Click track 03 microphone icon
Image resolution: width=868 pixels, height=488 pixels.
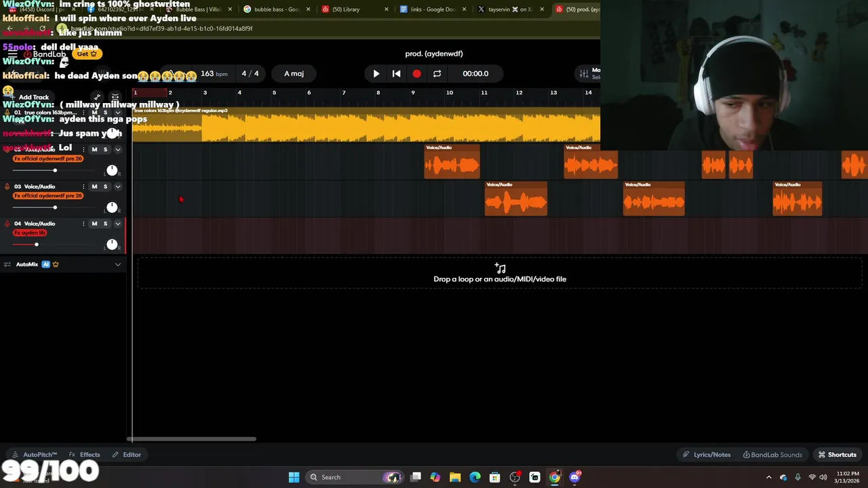(x=7, y=186)
